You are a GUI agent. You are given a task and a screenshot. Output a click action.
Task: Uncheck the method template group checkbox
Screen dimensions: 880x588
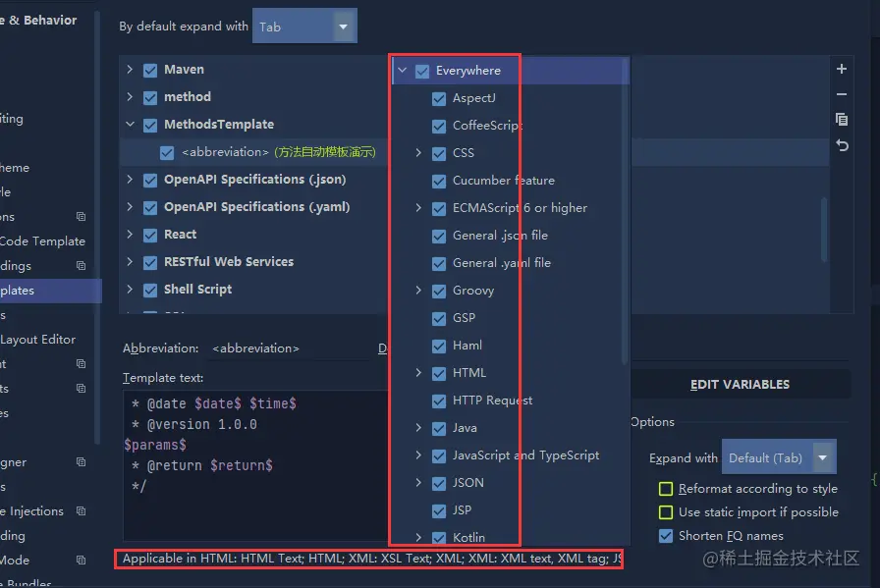click(x=150, y=97)
